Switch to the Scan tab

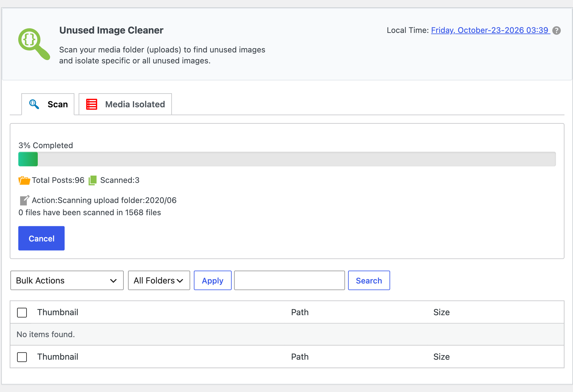click(48, 104)
